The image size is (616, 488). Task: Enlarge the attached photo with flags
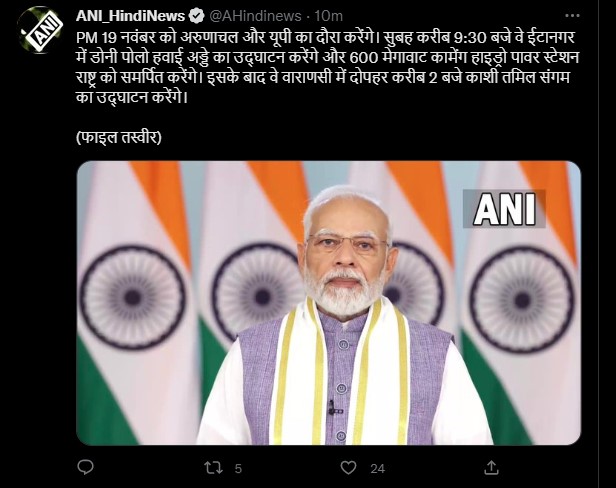[x=328, y=303]
